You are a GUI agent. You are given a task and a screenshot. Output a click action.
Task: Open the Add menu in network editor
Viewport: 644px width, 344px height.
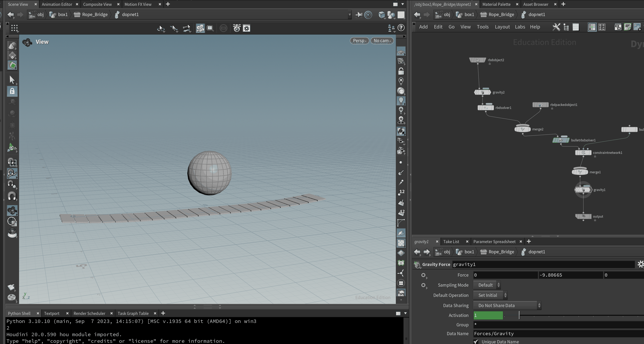click(x=423, y=27)
